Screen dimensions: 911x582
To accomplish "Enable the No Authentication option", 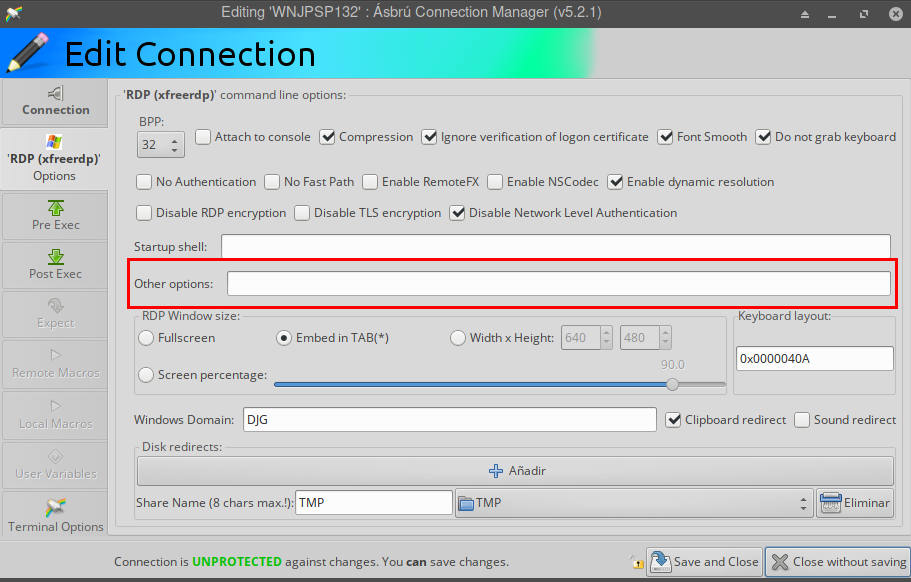I will point(143,182).
